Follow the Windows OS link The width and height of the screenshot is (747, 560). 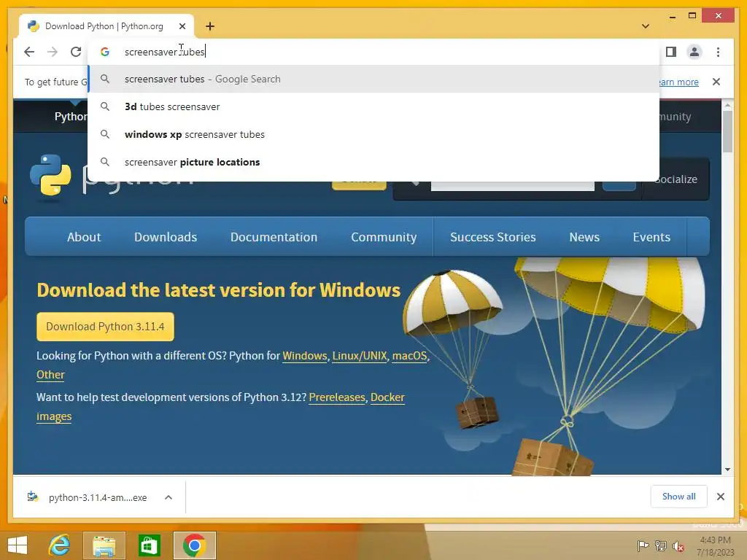point(304,356)
